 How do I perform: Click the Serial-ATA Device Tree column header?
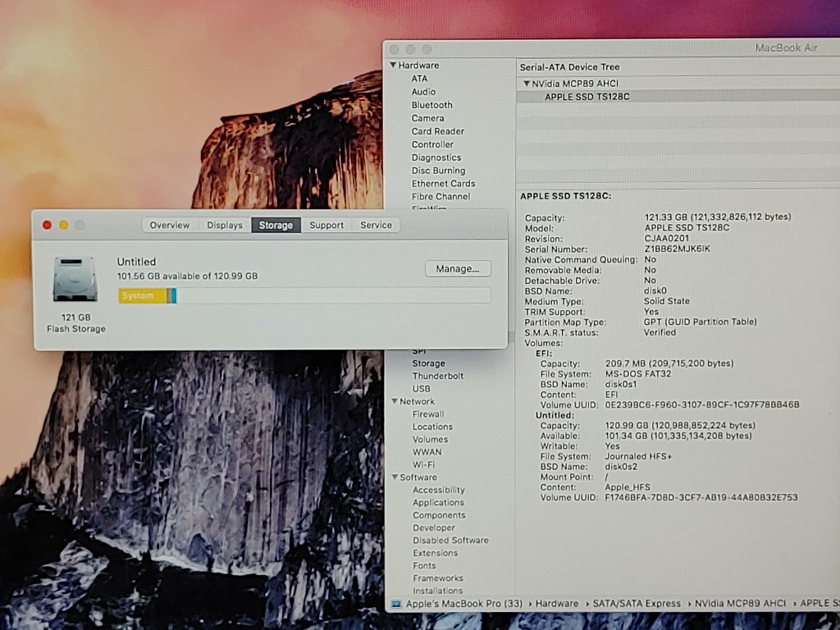coord(569,67)
